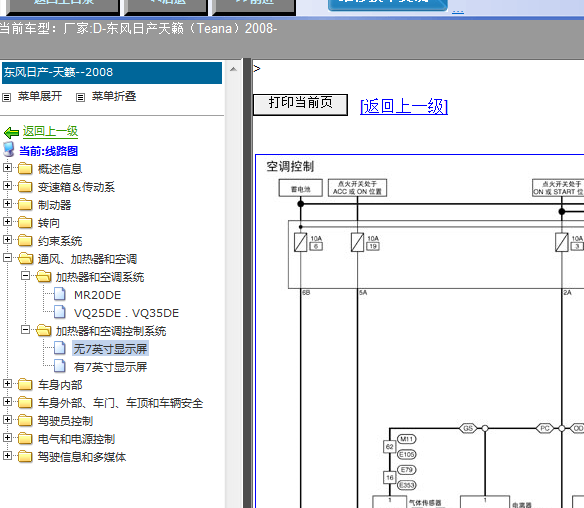Expand the 驾驶员控制 tree node
Image resolution: width=584 pixels, height=508 pixels.
click(7, 419)
